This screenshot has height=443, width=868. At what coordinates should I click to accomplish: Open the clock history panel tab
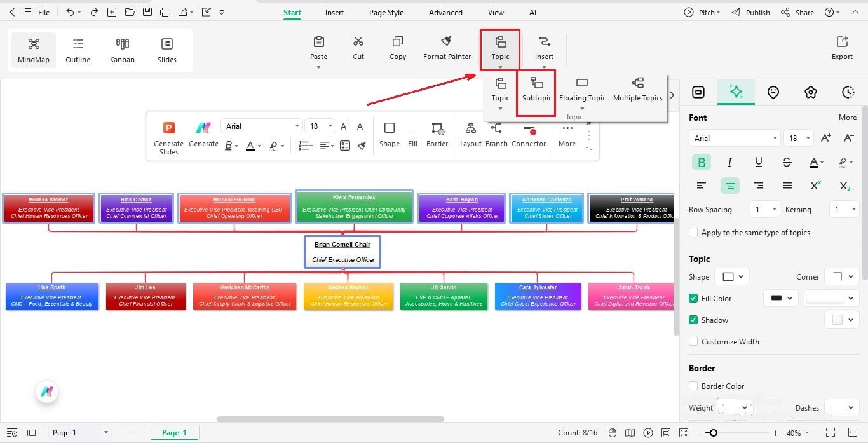tap(848, 92)
